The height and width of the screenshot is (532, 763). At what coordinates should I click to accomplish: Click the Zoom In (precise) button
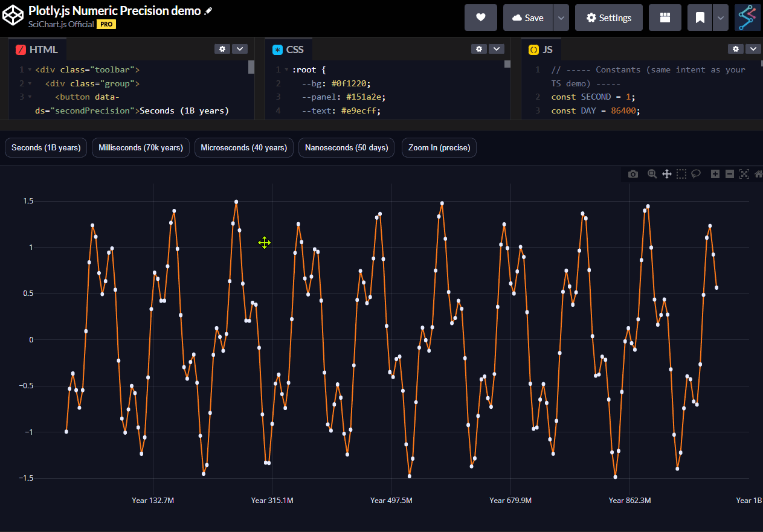tap(439, 147)
